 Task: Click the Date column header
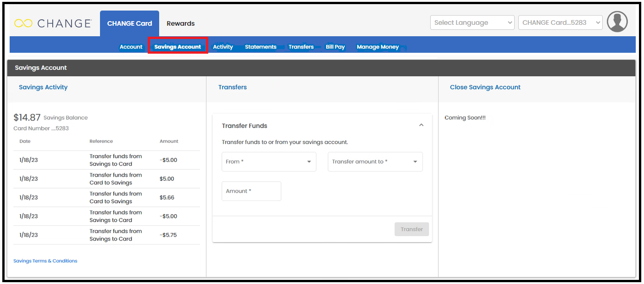(25, 141)
